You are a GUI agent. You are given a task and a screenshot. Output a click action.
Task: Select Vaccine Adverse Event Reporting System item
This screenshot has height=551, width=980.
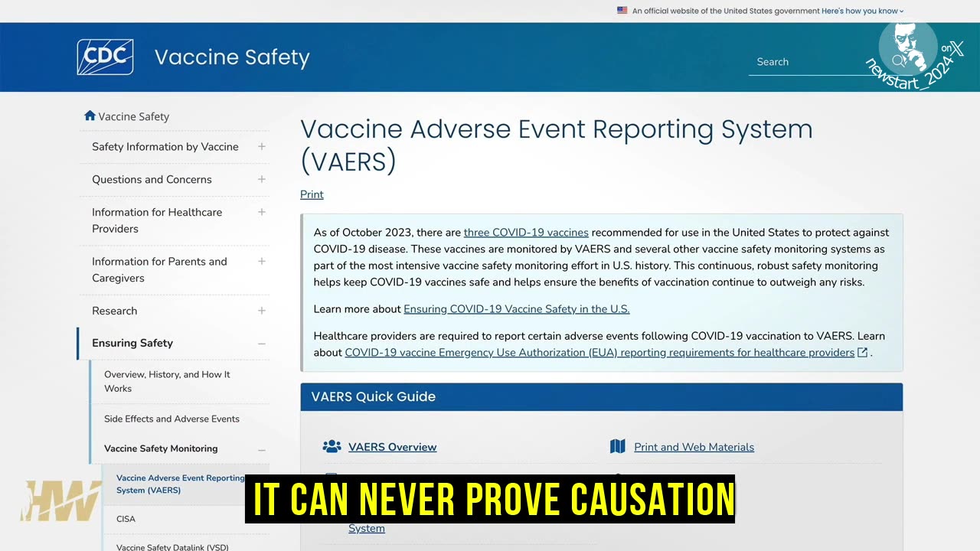[181, 484]
